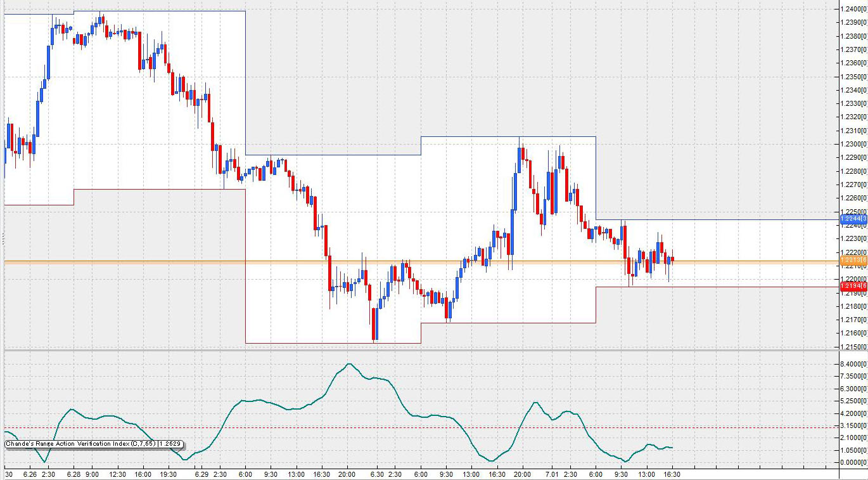The width and height of the screenshot is (868, 480).
Task: Click the 1.2400 price axis label
Action: [x=854, y=9]
